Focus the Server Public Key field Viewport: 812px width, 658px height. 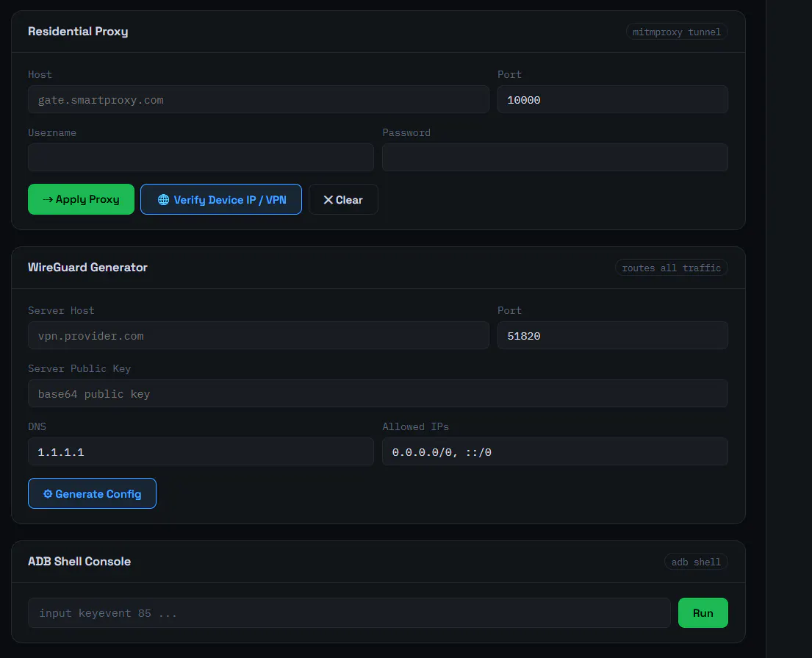(x=378, y=393)
